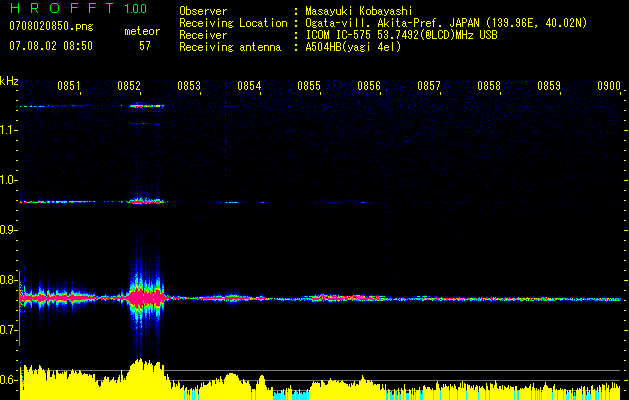
Task: Click the 0851 time axis marker
Action: pyautogui.click(x=69, y=86)
